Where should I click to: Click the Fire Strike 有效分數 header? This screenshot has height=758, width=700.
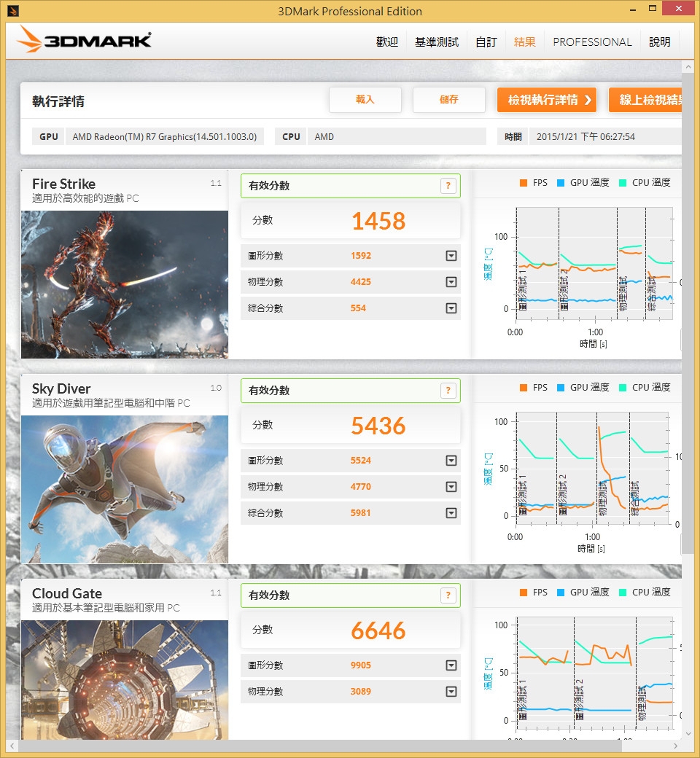[350, 186]
